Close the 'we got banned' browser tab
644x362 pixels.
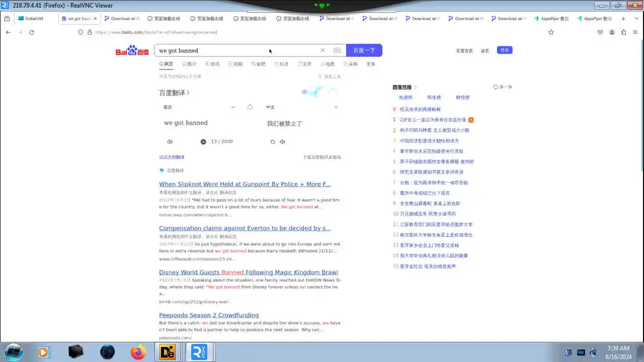[95, 19]
